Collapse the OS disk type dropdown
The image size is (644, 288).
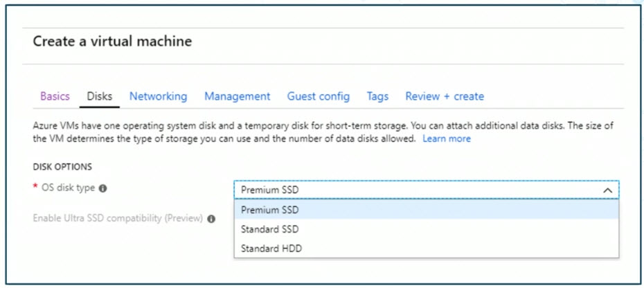pyautogui.click(x=427, y=190)
